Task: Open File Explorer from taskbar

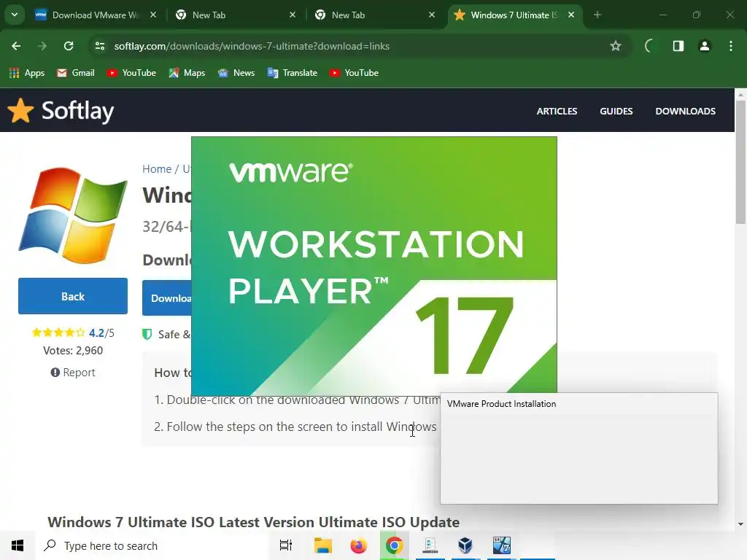Action: pos(323,545)
